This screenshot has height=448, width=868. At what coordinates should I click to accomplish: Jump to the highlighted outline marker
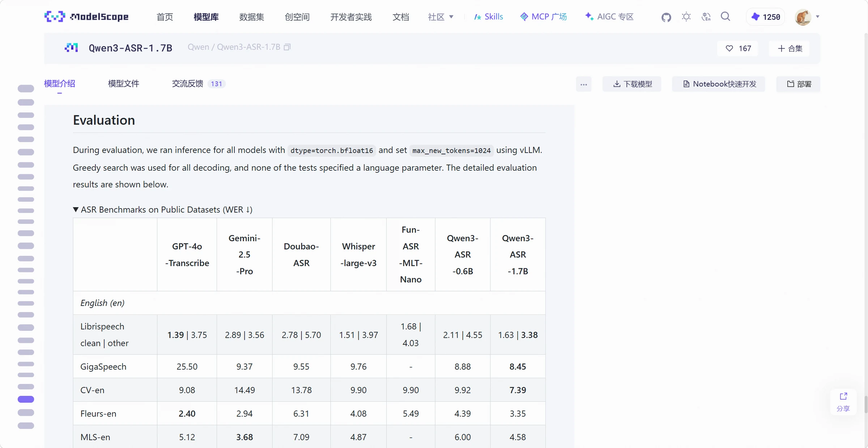(x=26, y=400)
